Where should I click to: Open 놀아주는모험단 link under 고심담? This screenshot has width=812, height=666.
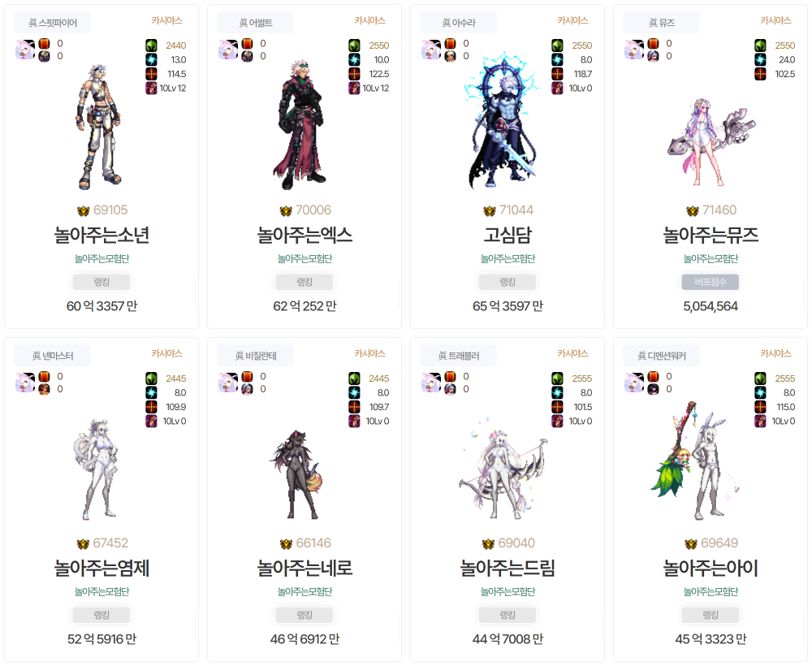click(x=508, y=258)
